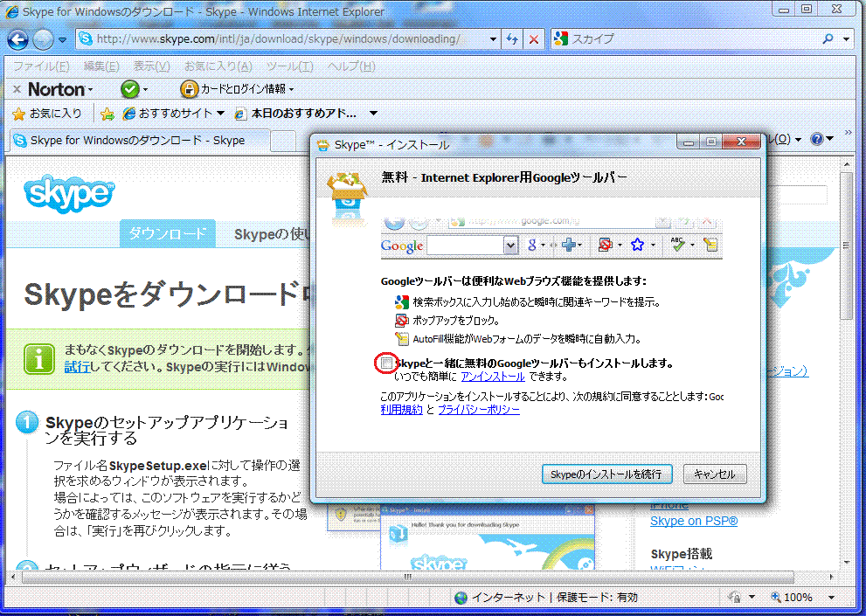This screenshot has height=616, width=866.
Task: Expand the arrow after 本日のおすすめアド…
Action: [373, 114]
